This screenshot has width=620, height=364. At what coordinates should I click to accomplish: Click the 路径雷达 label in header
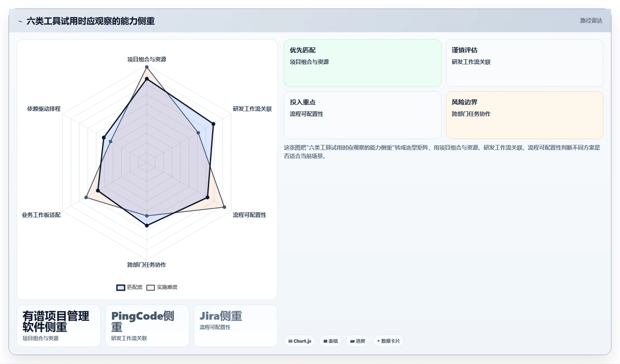(591, 20)
